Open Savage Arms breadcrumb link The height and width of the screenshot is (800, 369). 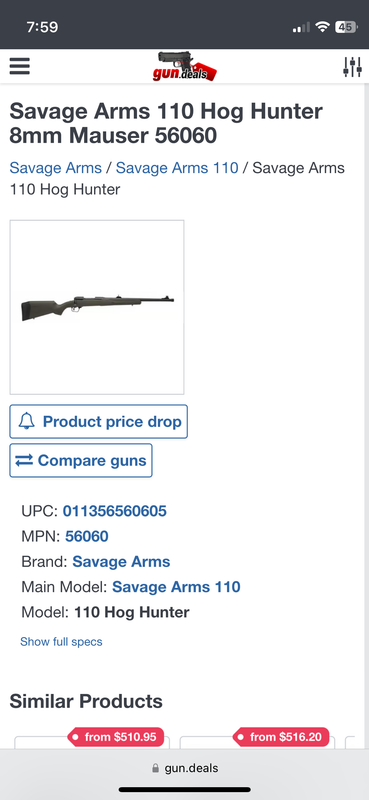56,168
